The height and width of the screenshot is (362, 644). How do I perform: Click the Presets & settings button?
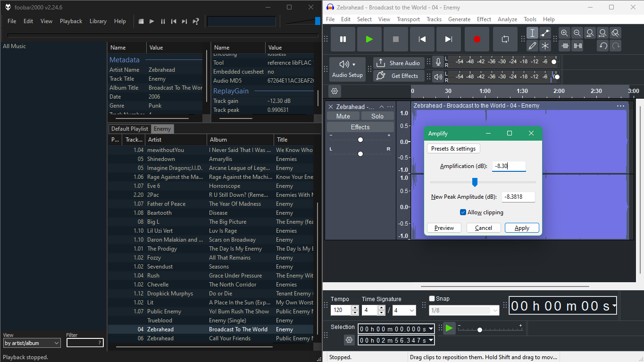pos(453,149)
